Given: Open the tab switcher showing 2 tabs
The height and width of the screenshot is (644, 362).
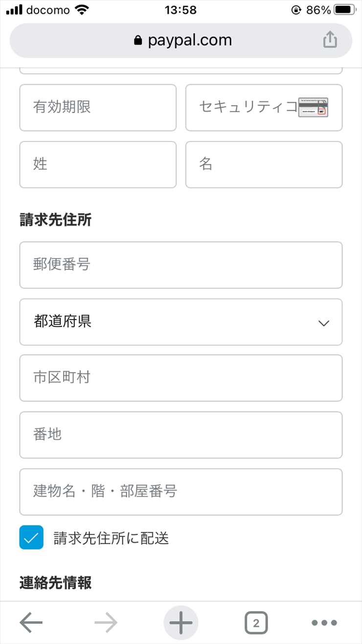Looking at the screenshot, I should [256, 623].
